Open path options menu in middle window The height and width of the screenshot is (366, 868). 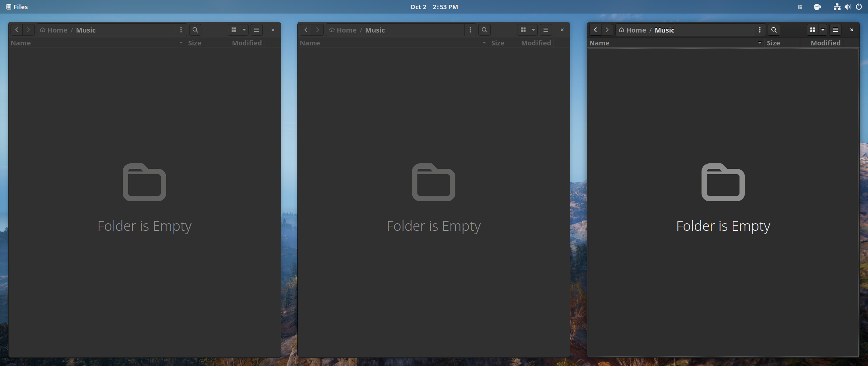(x=470, y=30)
